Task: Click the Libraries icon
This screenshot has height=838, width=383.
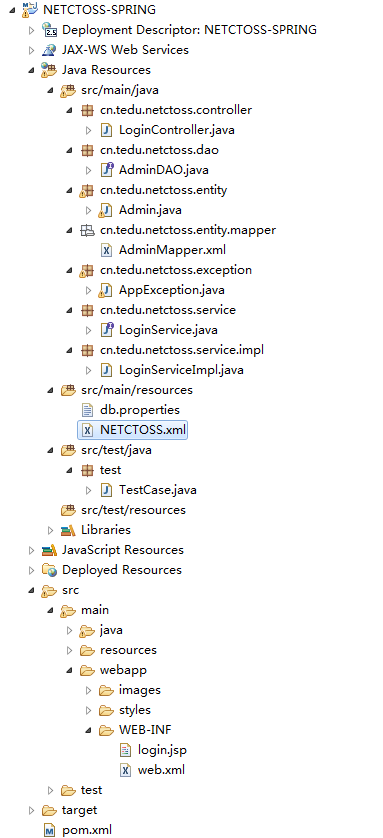Action: coord(68,530)
